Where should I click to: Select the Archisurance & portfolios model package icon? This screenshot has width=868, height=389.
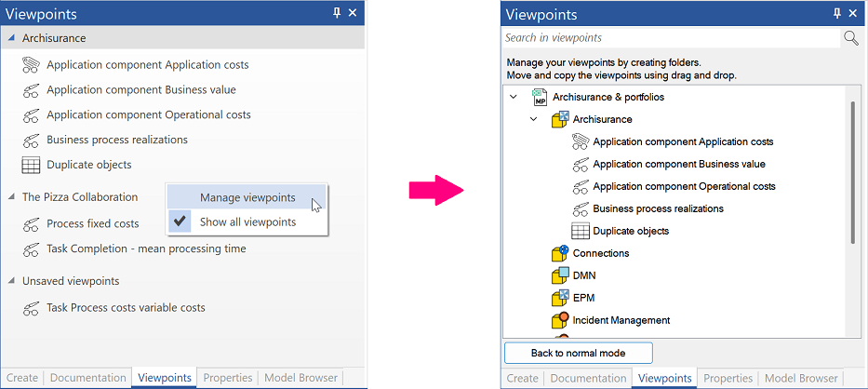pos(540,98)
